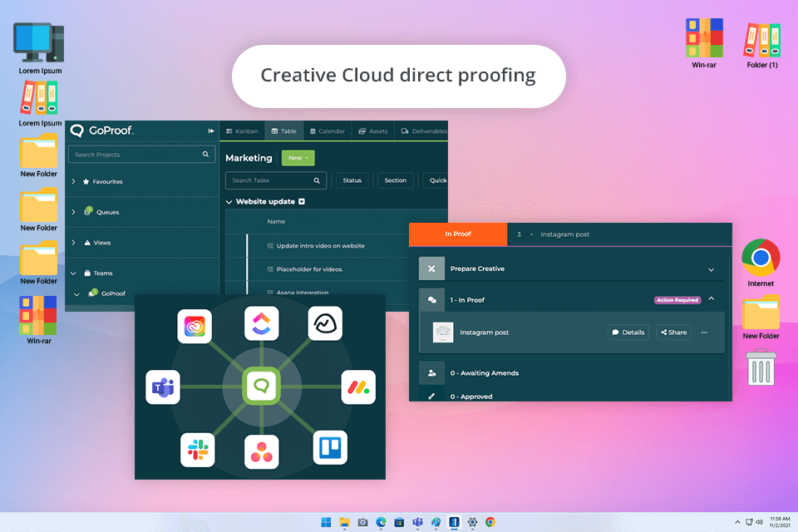798x532 pixels.
Task: Expand the Favourites section
Action: click(73, 181)
